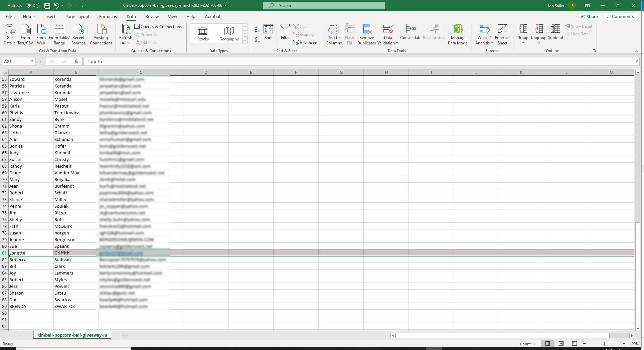Screen dimensions: 644x350
Task: Open the Formulas ribbon tab
Action: coord(108,16)
